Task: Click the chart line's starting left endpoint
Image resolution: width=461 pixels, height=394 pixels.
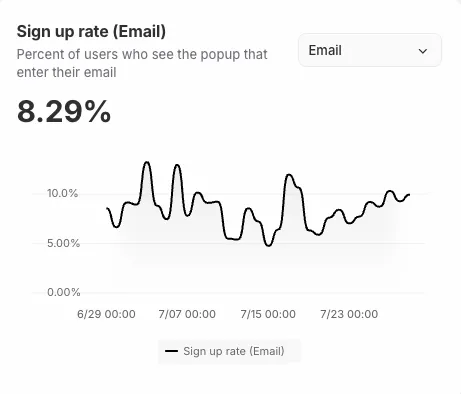Action: click(x=107, y=208)
